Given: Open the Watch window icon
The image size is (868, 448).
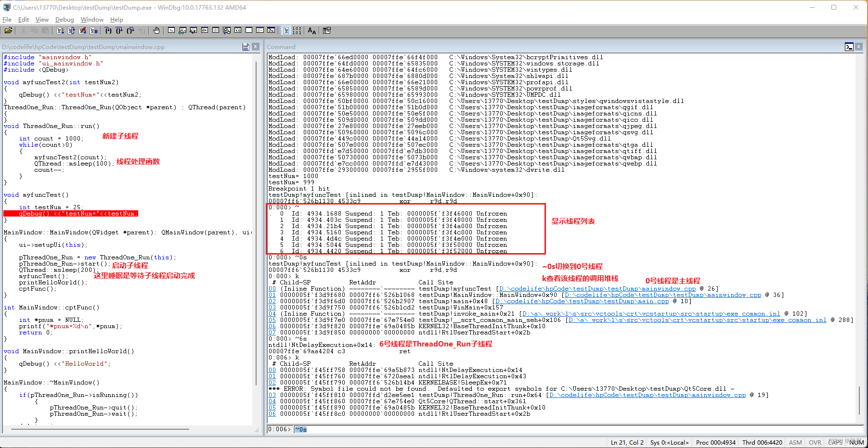Looking at the screenshot, I should click(182, 30).
